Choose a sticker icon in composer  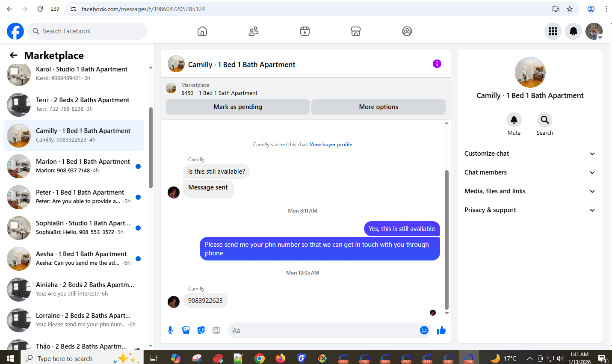point(201,330)
